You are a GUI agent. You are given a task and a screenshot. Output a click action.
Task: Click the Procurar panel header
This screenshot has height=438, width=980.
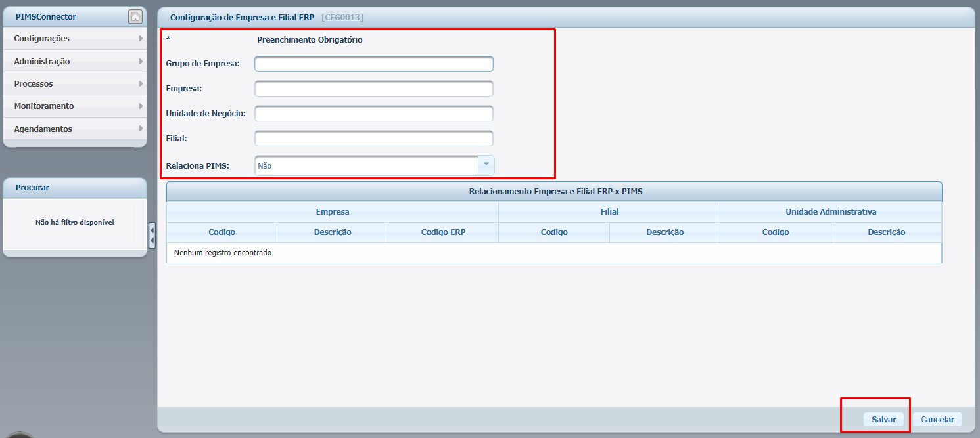(75, 188)
